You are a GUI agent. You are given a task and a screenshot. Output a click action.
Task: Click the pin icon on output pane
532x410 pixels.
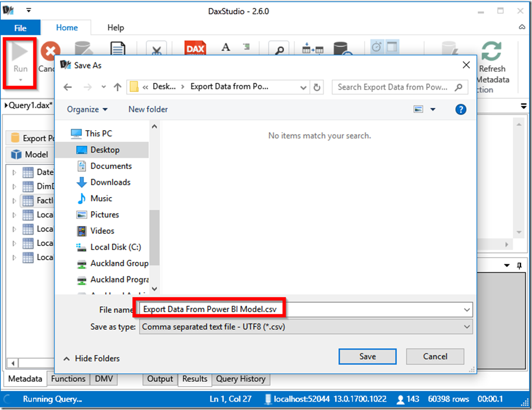(x=519, y=266)
